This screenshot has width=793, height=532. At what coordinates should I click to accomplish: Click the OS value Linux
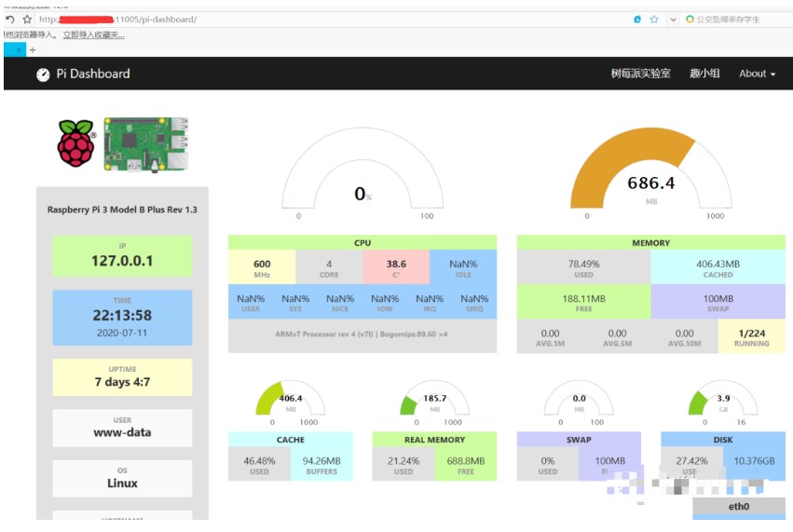(122, 483)
